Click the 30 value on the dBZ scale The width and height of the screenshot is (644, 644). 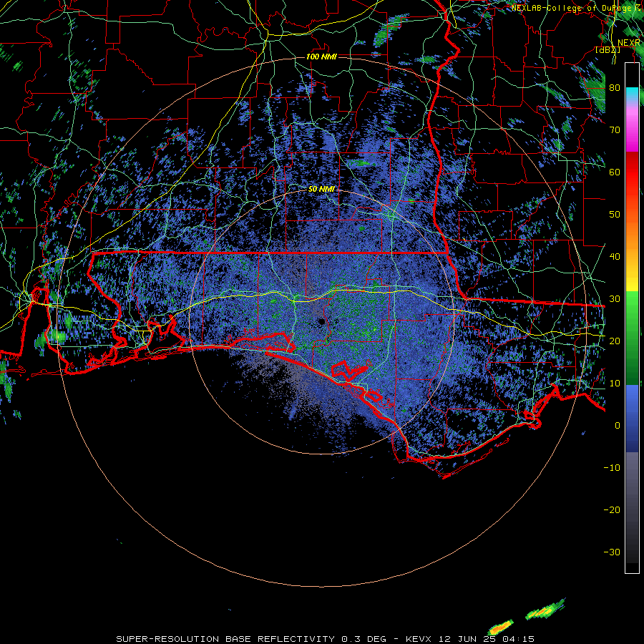pyautogui.click(x=615, y=299)
